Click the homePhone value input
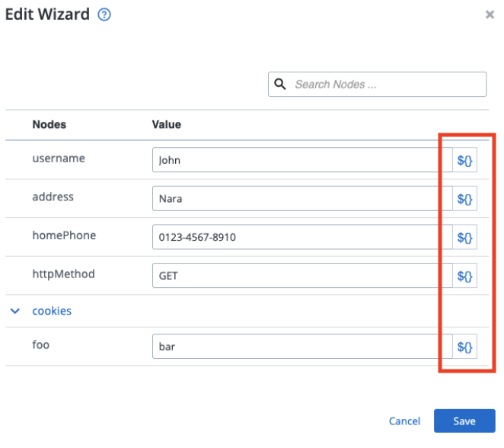The width and height of the screenshot is (504, 448). (x=302, y=237)
